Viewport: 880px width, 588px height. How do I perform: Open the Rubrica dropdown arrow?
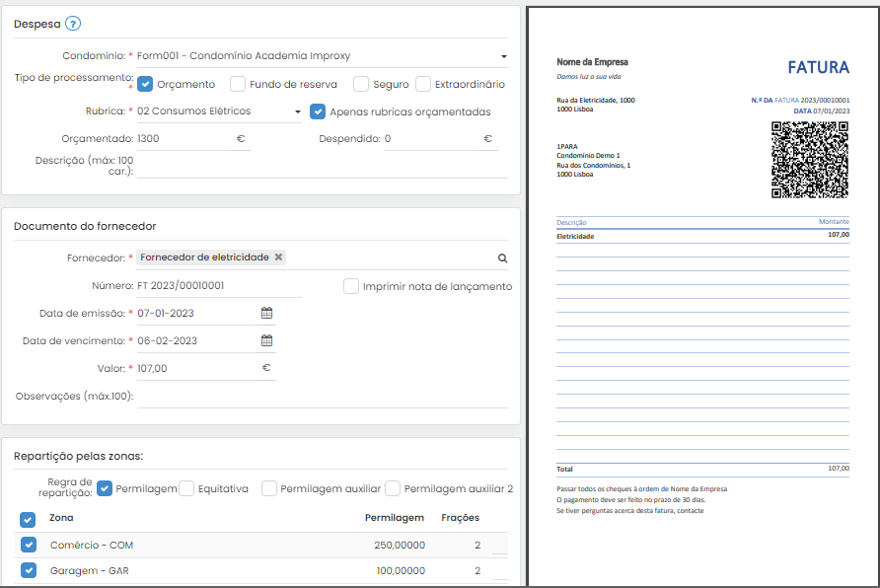tap(298, 111)
